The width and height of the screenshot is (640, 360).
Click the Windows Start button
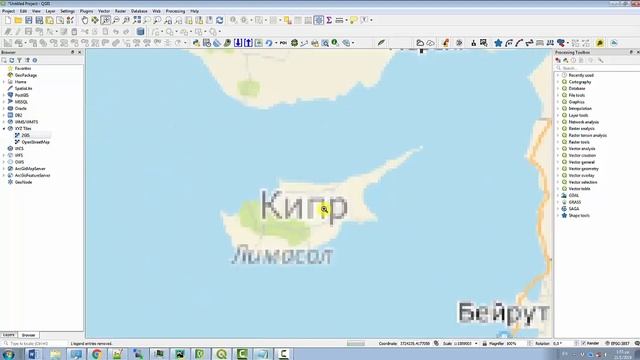pyautogui.click(x=8, y=354)
